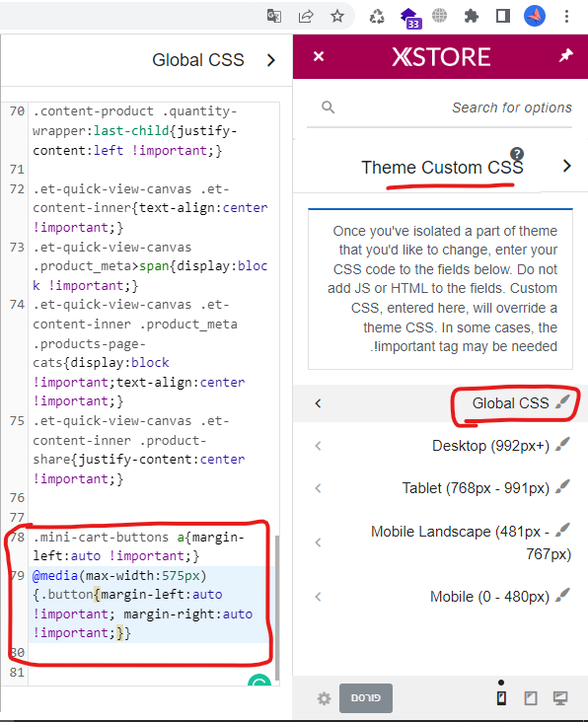Switch preview to tablet device
The height and width of the screenshot is (722, 588).
pyautogui.click(x=531, y=698)
